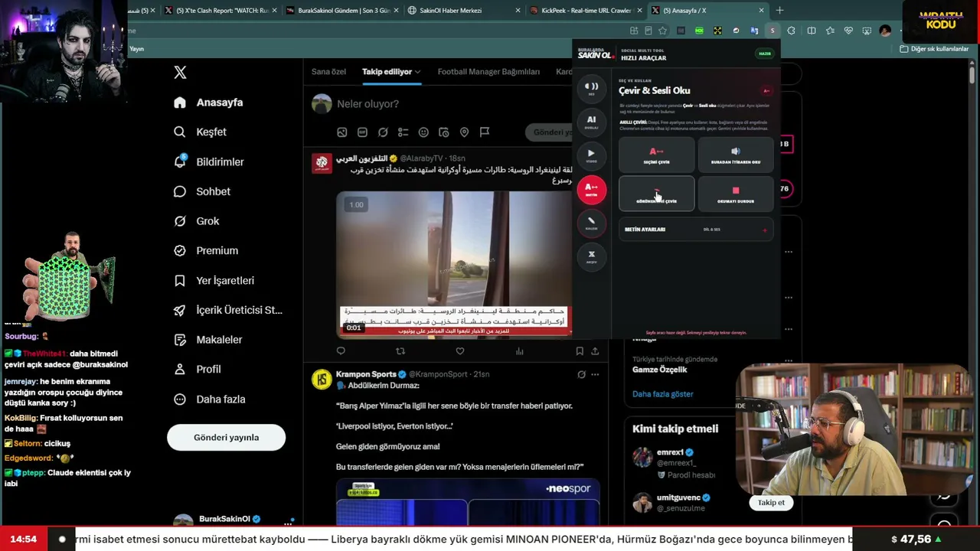The width and height of the screenshot is (980, 551).
Task: Tag a location on the post
Action: pyautogui.click(x=464, y=132)
